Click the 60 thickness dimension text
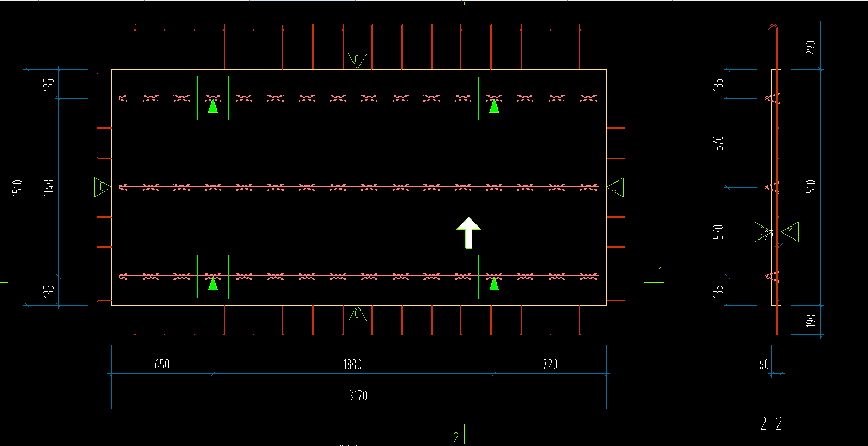The height and width of the screenshot is (446, 868). 764,365
